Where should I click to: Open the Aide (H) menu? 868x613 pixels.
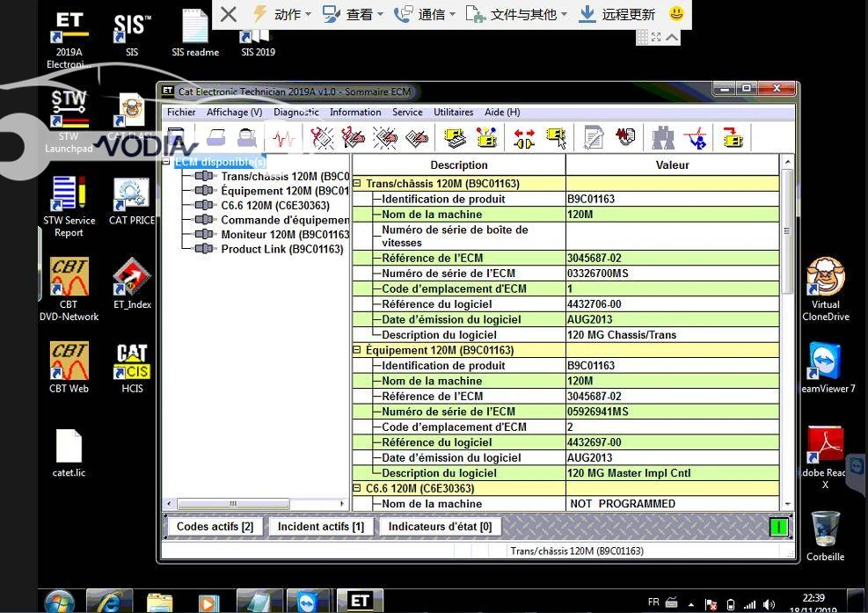[x=502, y=112]
